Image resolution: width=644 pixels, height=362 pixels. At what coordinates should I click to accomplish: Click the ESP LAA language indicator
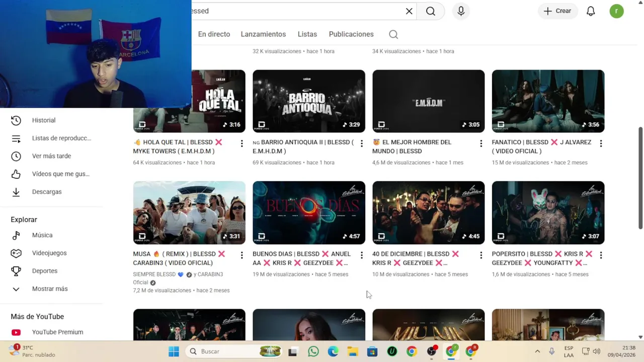pyautogui.click(x=569, y=351)
